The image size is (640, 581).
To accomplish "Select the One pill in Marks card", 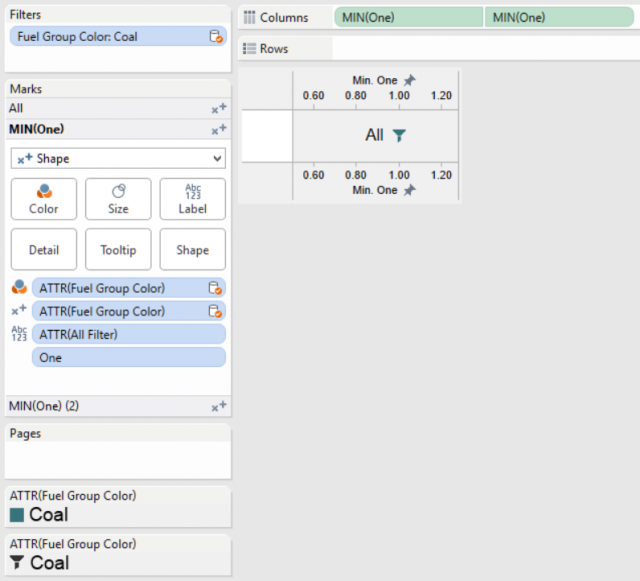I will tap(128, 357).
